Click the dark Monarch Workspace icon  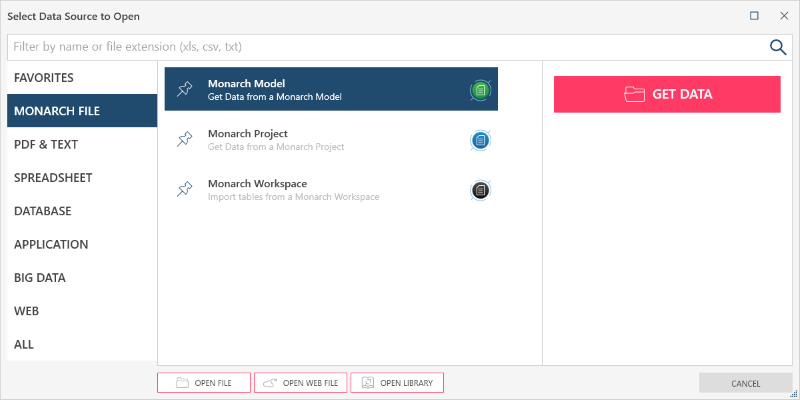click(481, 190)
